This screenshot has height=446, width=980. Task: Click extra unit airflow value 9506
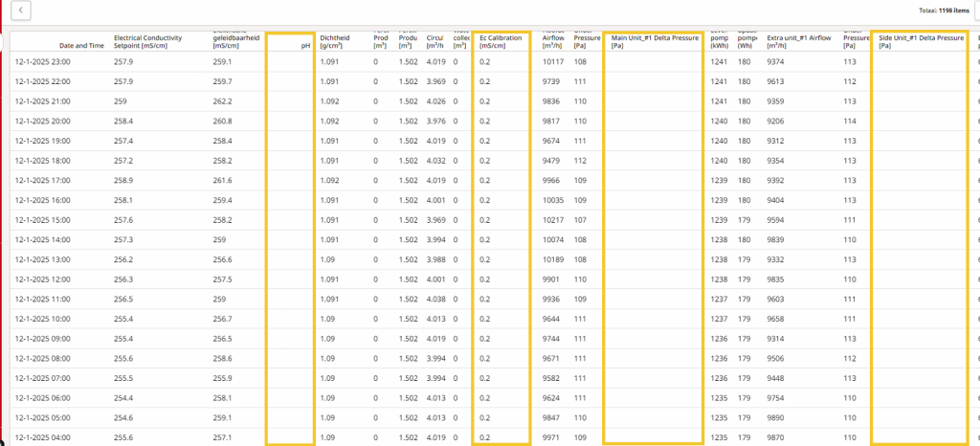pyautogui.click(x=776, y=359)
